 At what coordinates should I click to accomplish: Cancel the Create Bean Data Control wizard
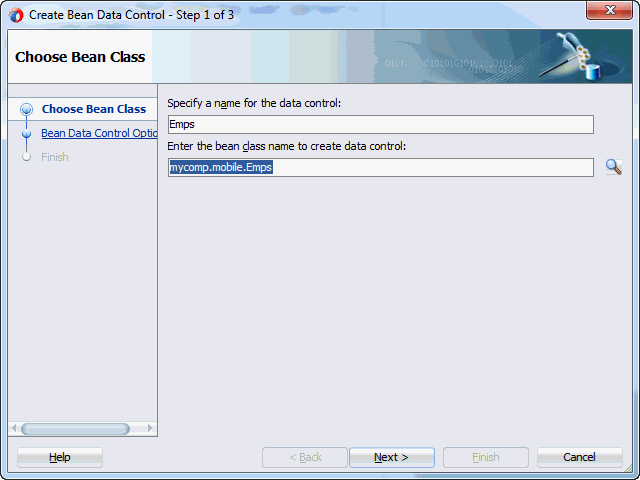580,458
